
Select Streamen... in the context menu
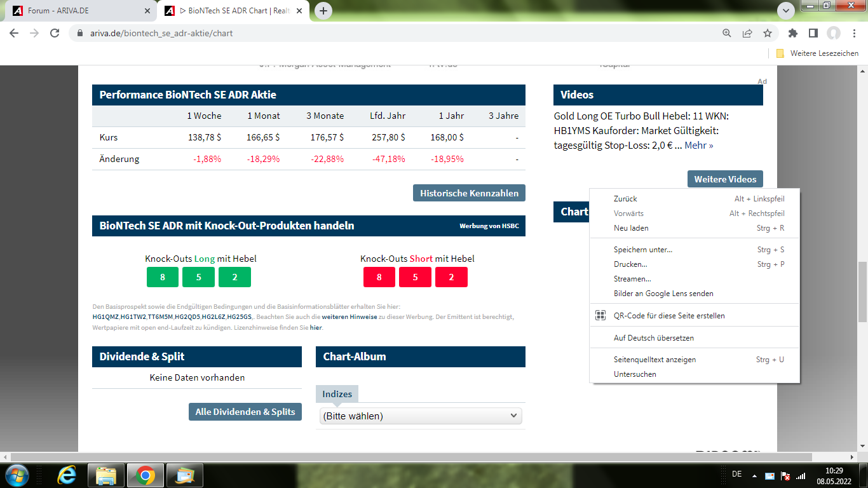click(x=695, y=279)
